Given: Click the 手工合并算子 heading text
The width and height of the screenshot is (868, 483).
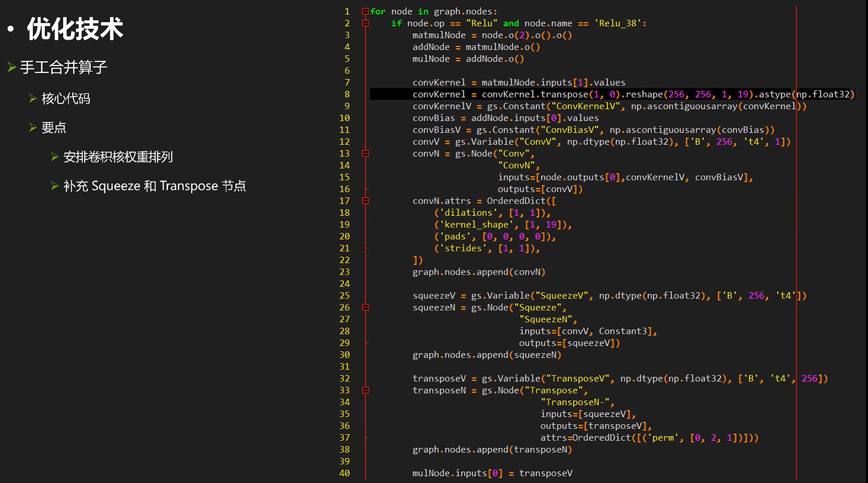Looking at the screenshot, I should [63, 67].
